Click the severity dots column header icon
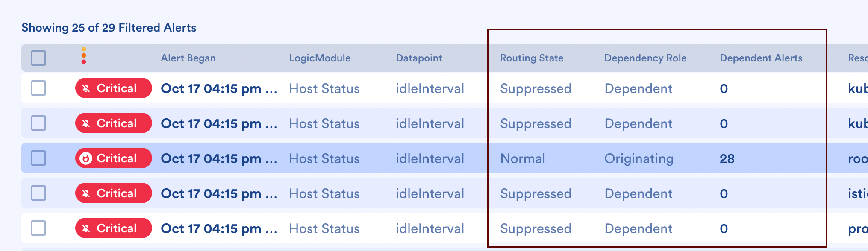The height and width of the screenshot is (251, 868). click(84, 56)
